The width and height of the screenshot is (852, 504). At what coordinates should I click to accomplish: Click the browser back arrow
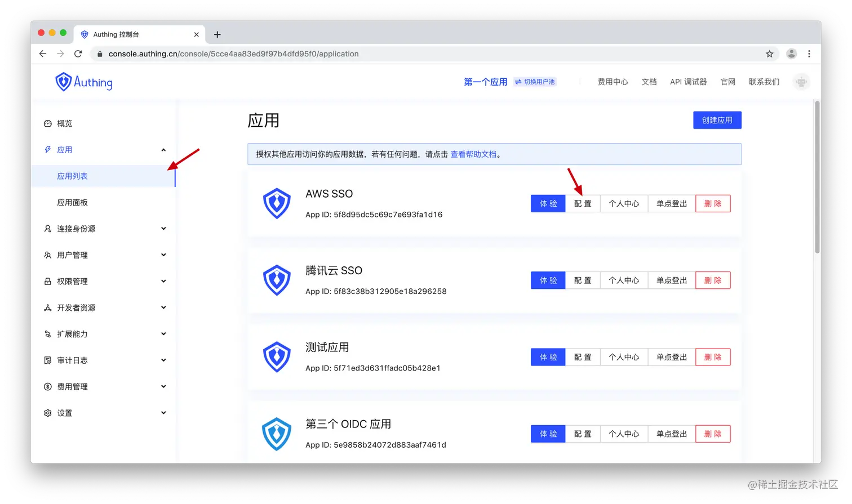[43, 53]
